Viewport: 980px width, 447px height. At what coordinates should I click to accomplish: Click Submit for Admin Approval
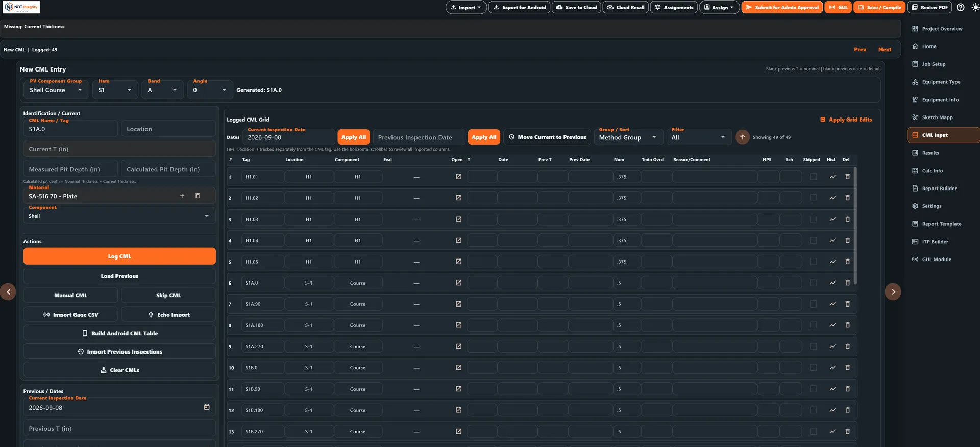click(782, 7)
